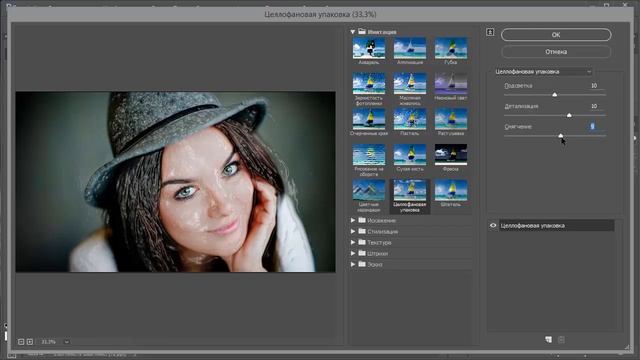Click the selected Целлофановая упаковка thumbnail

pos(410,190)
